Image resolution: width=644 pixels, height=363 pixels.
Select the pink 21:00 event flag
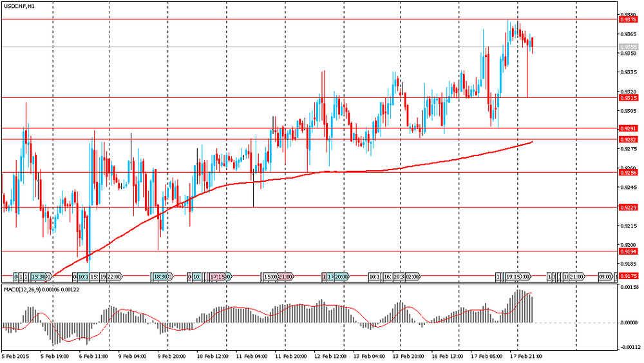click(x=285, y=277)
